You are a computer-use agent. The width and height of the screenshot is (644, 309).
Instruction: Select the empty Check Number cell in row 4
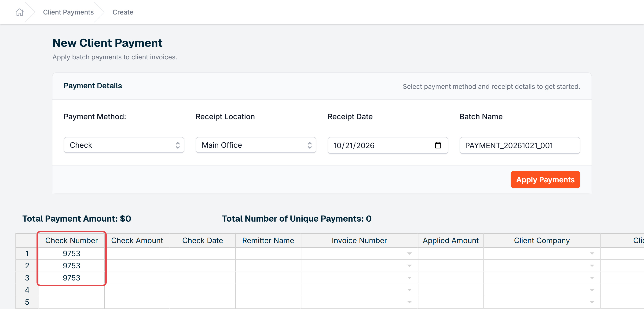tap(72, 290)
